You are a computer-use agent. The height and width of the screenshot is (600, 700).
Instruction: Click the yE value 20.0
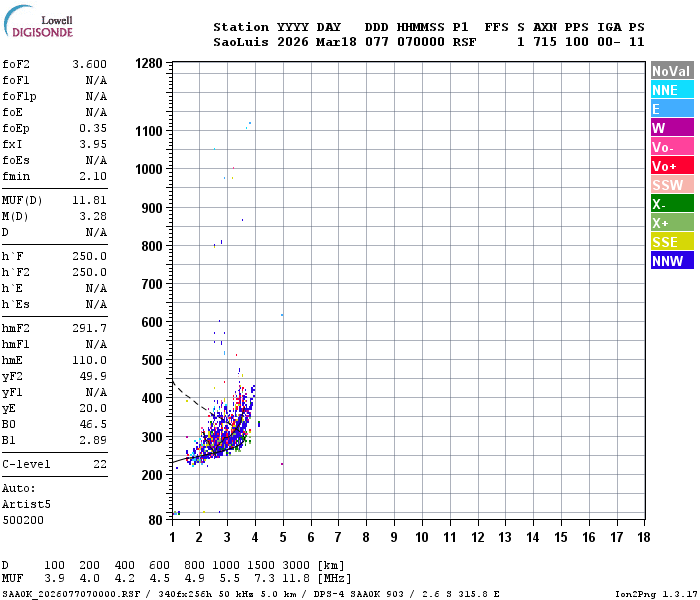pyautogui.click(x=93, y=408)
